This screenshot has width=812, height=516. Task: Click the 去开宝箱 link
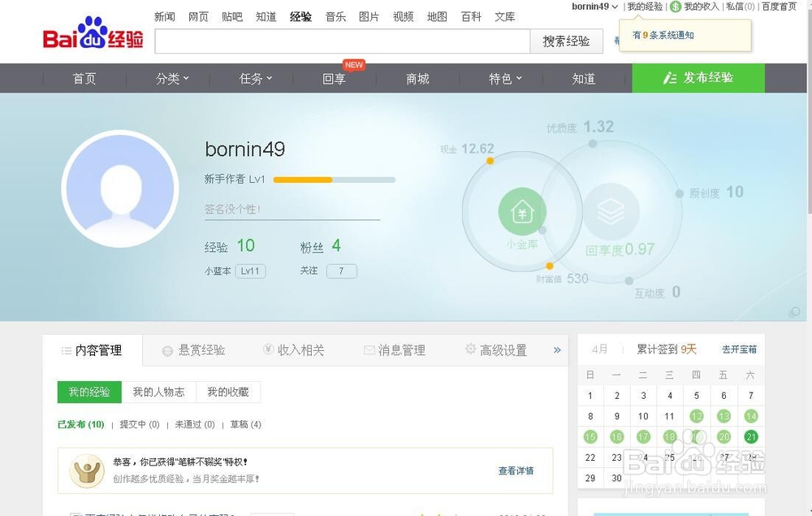[x=738, y=349]
